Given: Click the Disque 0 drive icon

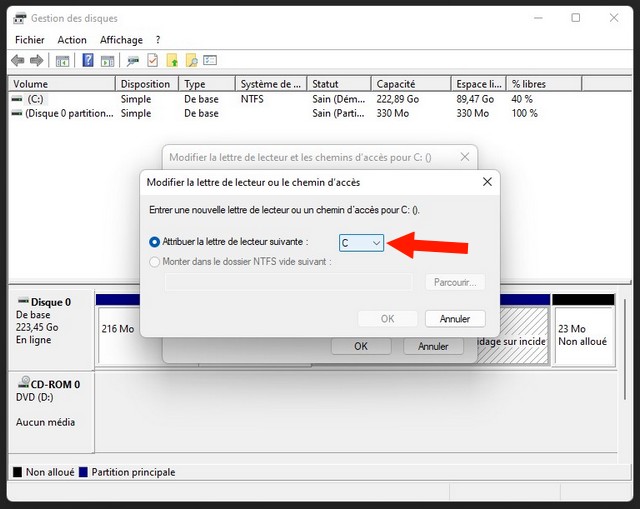Looking at the screenshot, I should pyautogui.click(x=23, y=301).
